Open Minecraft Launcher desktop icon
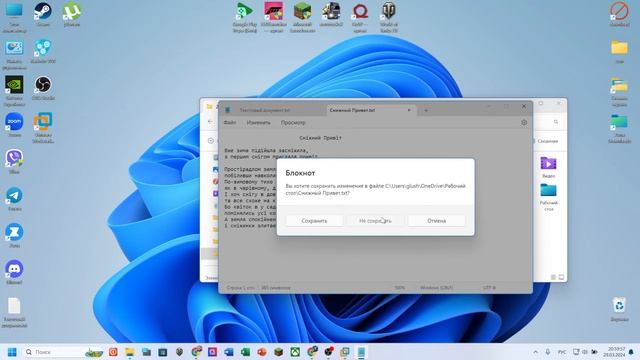The image size is (640, 360). (x=302, y=17)
